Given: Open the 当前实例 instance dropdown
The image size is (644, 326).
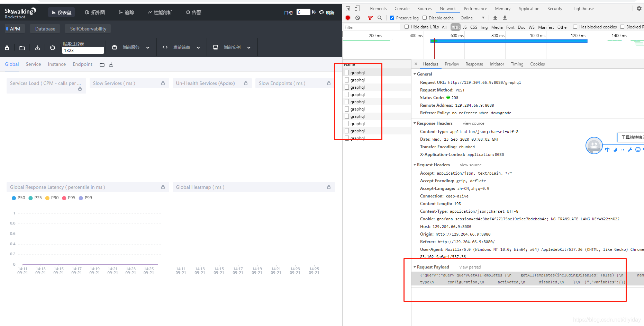Looking at the screenshot, I should (x=232, y=47).
